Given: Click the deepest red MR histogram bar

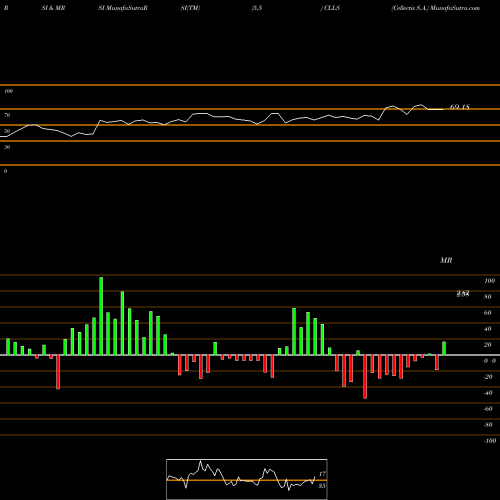Looking at the screenshot, I should click(365, 377).
